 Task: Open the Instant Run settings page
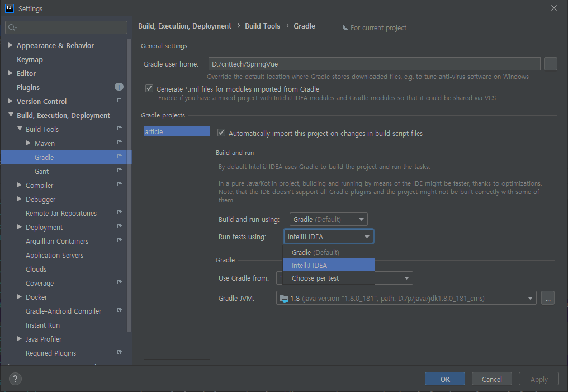pyautogui.click(x=42, y=325)
